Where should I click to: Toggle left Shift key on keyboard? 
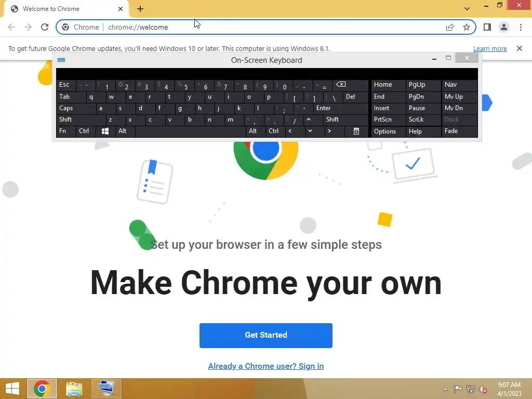[x=81, y=119]
